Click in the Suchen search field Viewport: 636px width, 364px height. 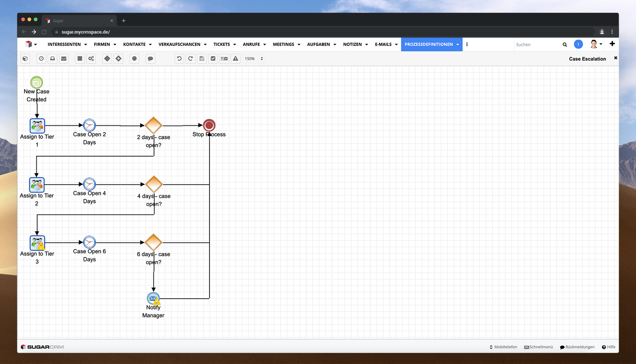coord(537,45)
